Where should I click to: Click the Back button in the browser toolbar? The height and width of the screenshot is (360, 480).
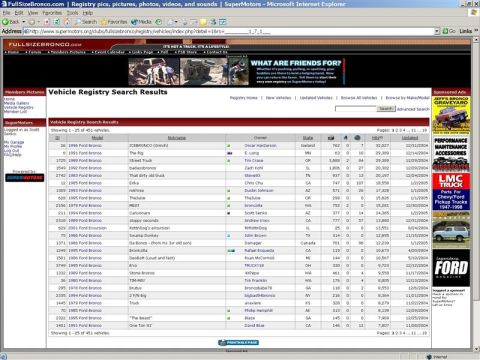click(11, 22)
